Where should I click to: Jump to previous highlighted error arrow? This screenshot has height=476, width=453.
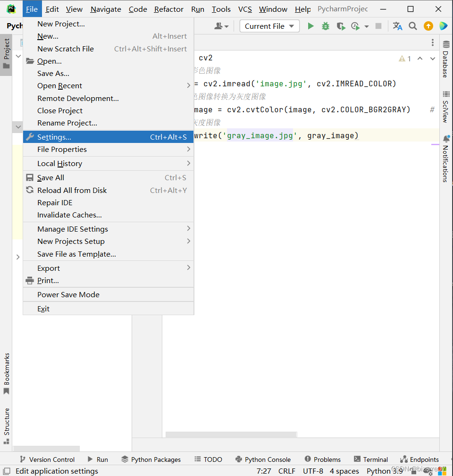pyautogui.click(x=420, y=58)
